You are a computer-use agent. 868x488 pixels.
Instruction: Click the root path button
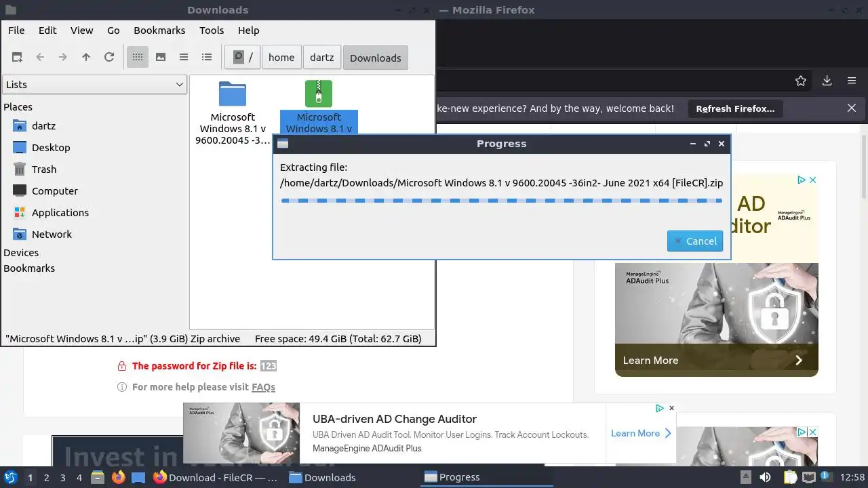(x=242, y=58)
